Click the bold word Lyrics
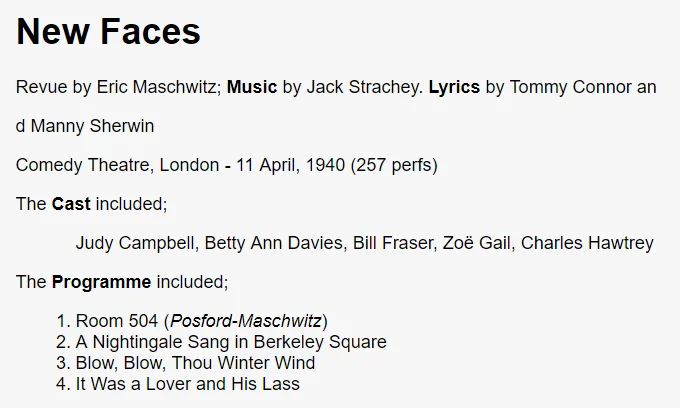680x408 pixels. pyautogui.click(x=454, y=87)
